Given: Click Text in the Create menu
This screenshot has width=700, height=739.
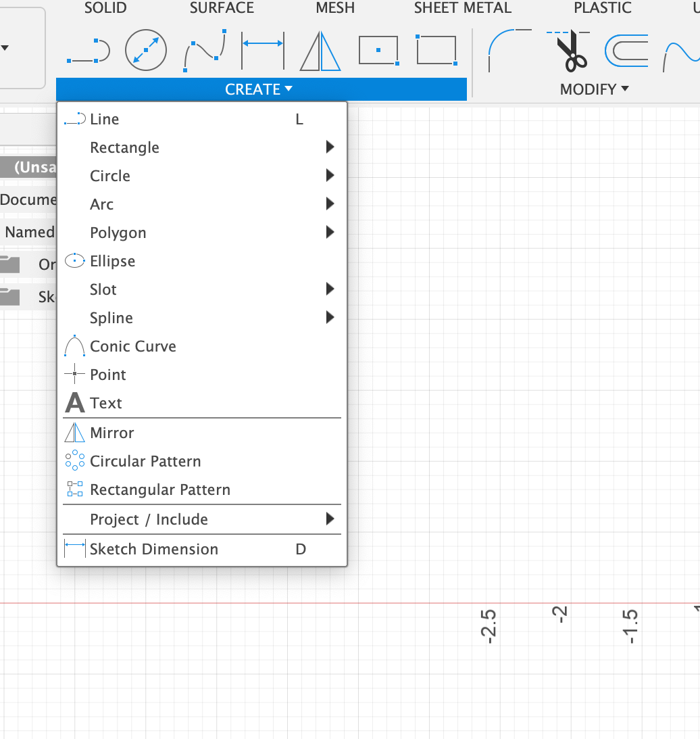Looking at the screenshot, I should 106,403.
